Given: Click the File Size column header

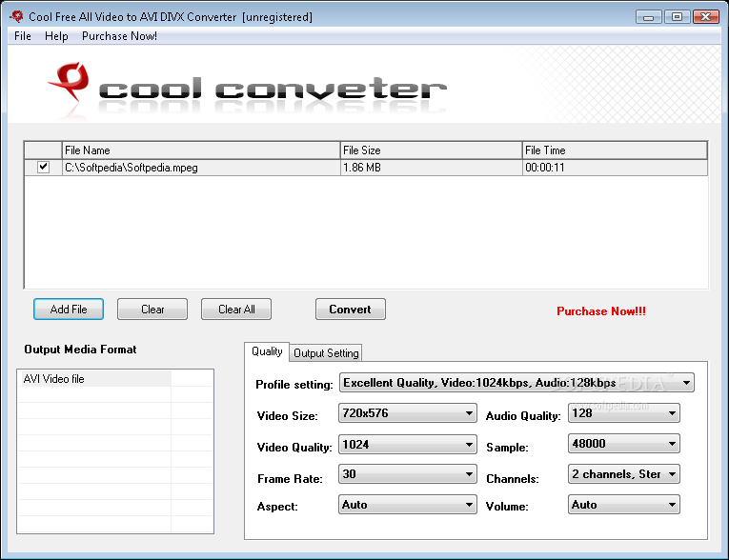Looking at the screenshot, I should [431, 150].
